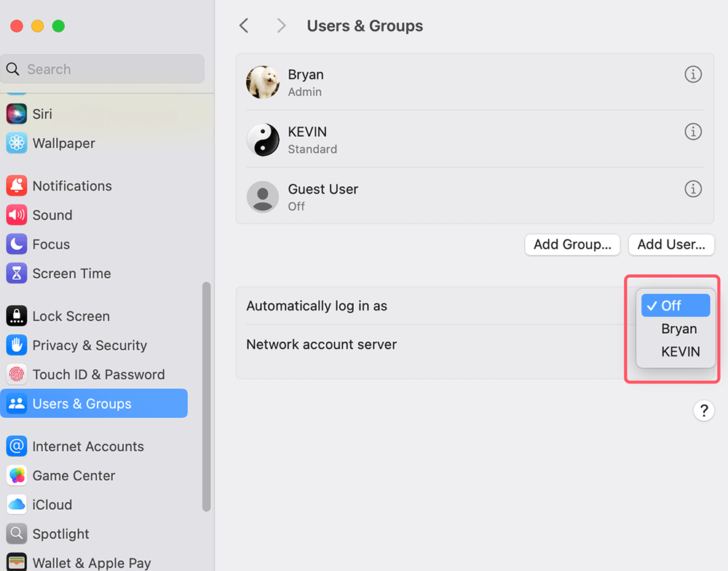Show details for Guest User account

coord(692,189)
